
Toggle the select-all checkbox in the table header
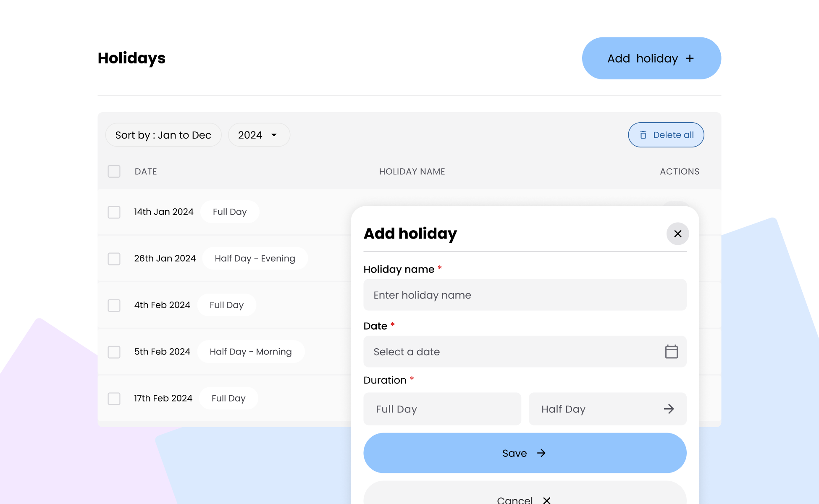click(x=114, y=171)
